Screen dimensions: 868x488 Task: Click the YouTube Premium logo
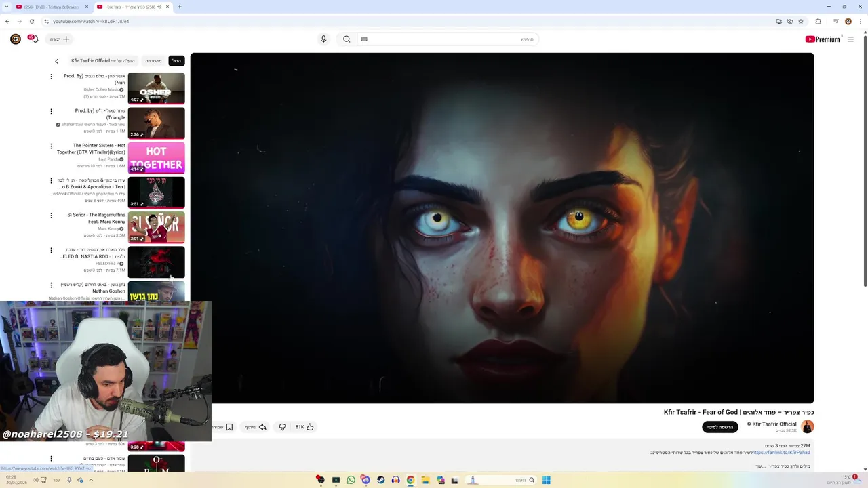pos(823,39)
